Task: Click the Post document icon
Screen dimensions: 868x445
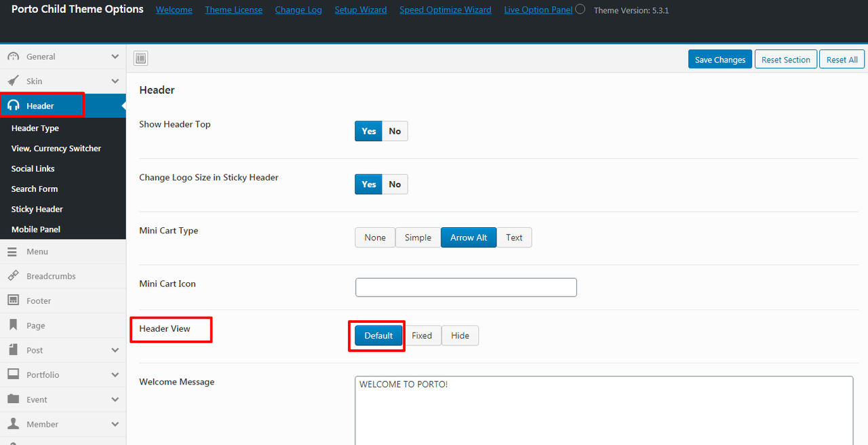Action: pos(13,350)
